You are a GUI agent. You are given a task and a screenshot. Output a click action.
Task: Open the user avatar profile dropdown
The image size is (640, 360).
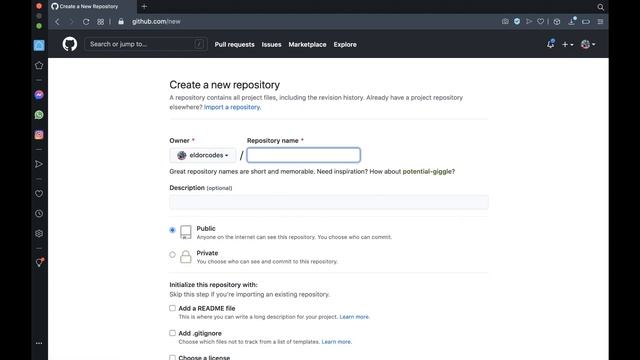[x=588, y=44]
